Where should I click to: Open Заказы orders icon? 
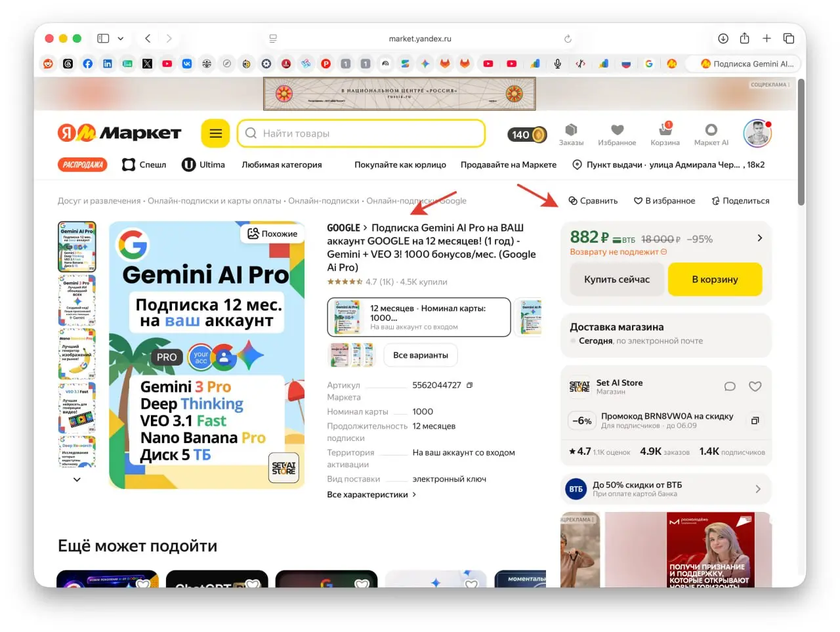(x=571, y=135)
